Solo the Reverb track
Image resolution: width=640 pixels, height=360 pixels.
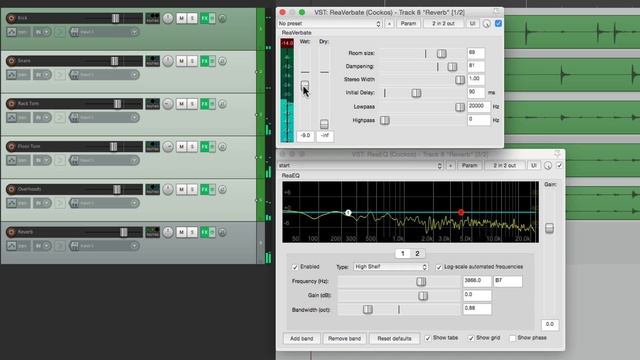coord(192,232)
